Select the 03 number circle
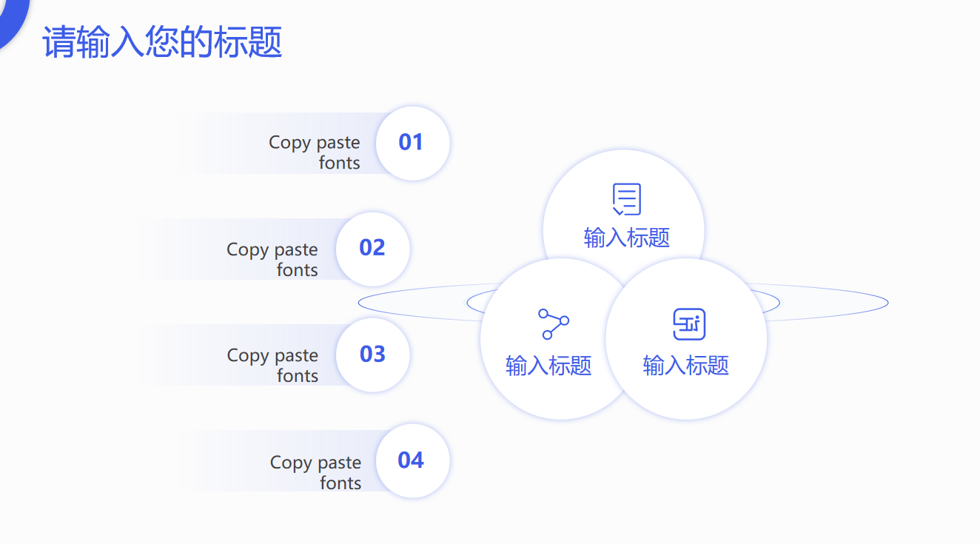 coord(372,355)
